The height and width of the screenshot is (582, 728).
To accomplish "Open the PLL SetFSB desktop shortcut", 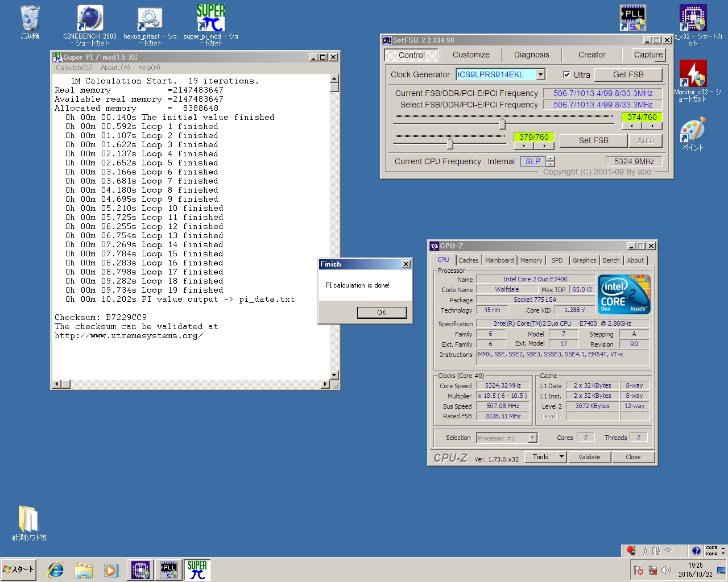I will click(x=632, y=18).
